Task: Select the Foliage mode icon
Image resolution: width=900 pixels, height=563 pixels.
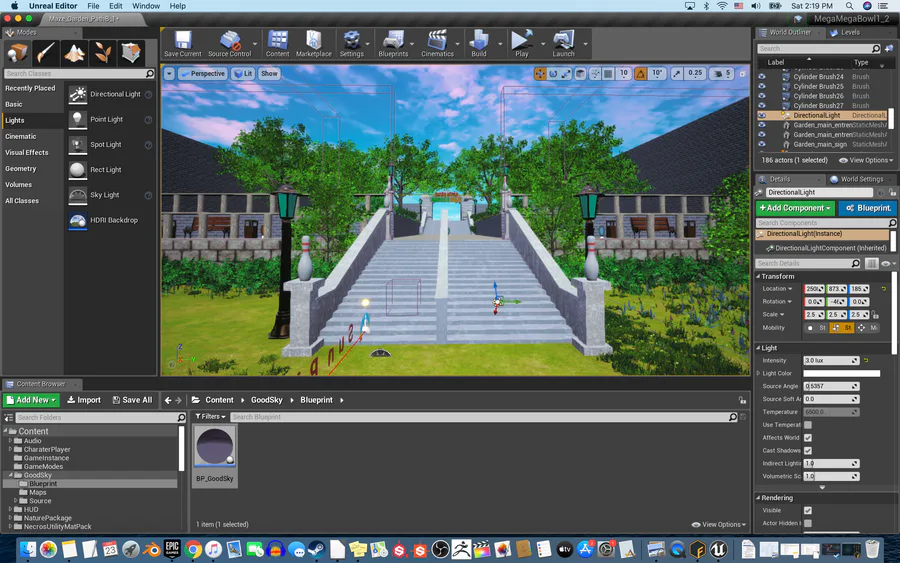Action: pos(103,53)
